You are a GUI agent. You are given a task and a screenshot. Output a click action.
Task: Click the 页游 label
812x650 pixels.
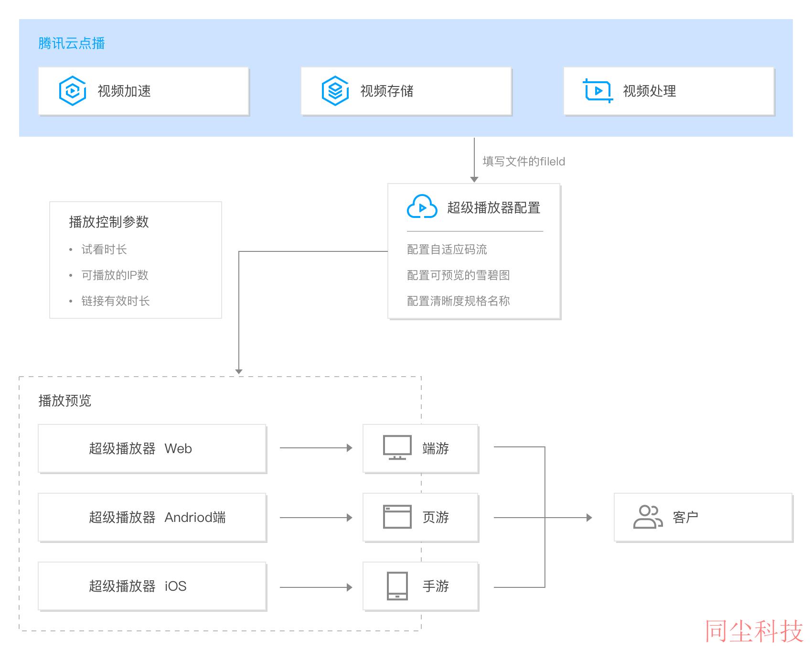coord(436,517)
